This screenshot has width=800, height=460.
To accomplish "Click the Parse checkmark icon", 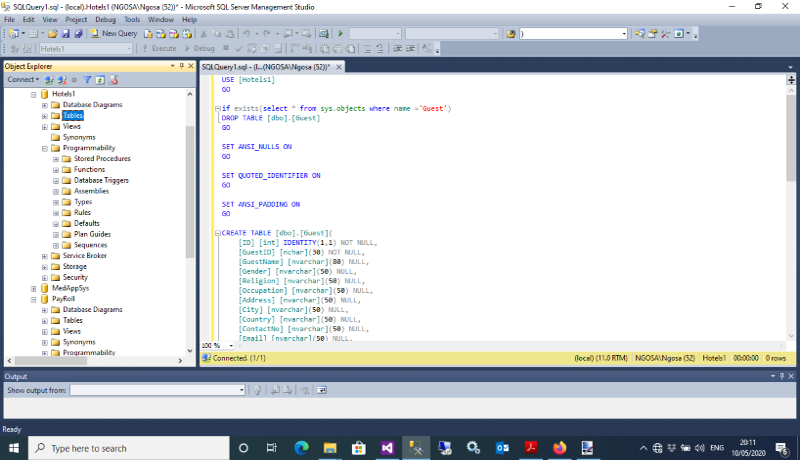I will (238, 48).
